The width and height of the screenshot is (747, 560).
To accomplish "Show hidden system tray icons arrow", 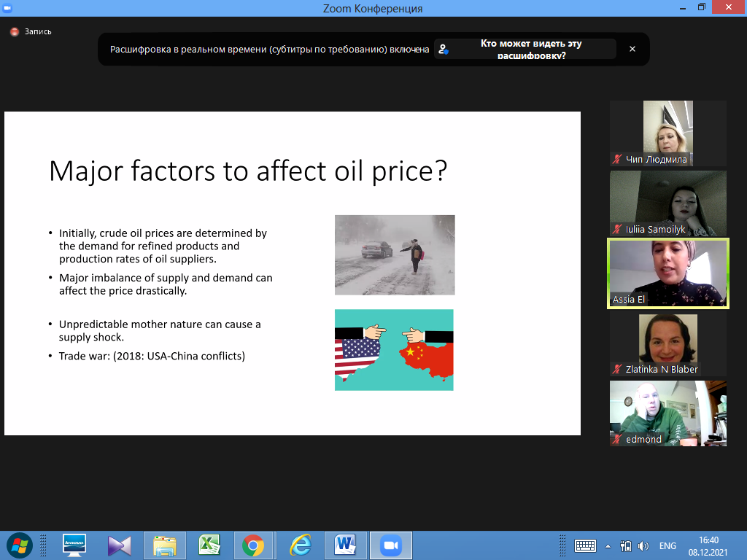I will 608,546.
